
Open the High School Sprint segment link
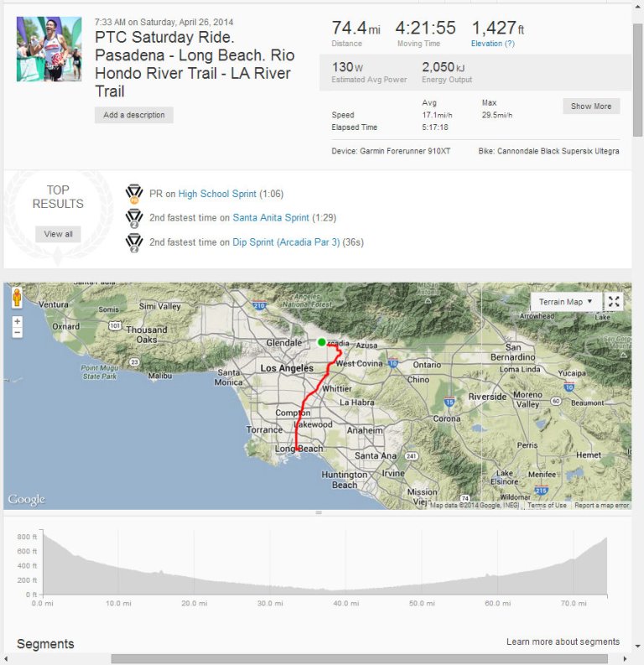[x=217, y=194]
